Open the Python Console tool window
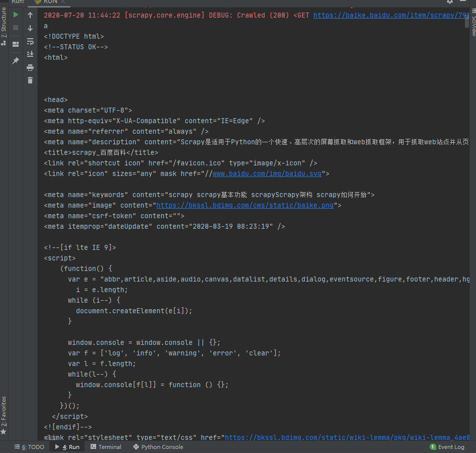This screenshot has height=453, width=476. tap(158, 447)
